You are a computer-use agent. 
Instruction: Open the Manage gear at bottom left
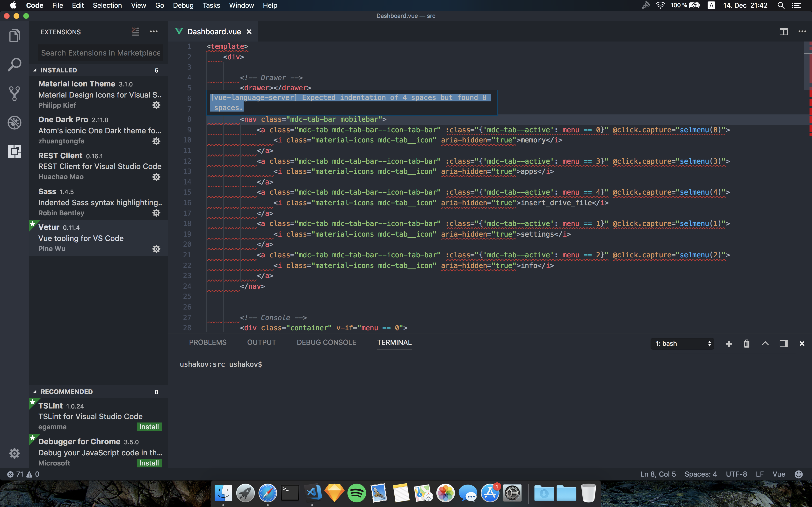point(14,453)
